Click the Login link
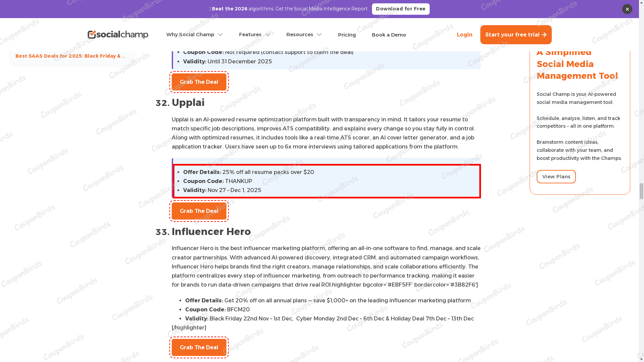Image resolution: width=644 pixels, height=362 pixels. 464,35
